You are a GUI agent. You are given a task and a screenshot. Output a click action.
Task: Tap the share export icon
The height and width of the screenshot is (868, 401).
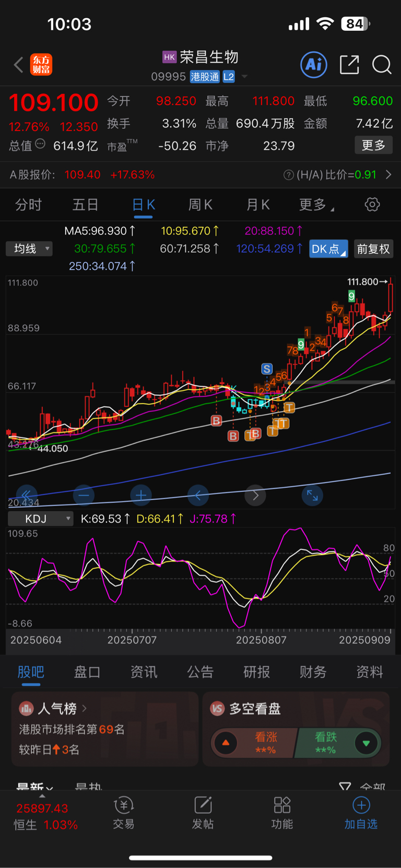pyautogui.click(x=349, y=65)
